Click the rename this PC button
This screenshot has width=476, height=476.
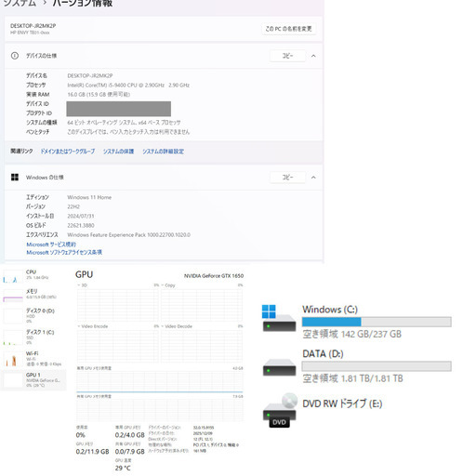[288, 29]
